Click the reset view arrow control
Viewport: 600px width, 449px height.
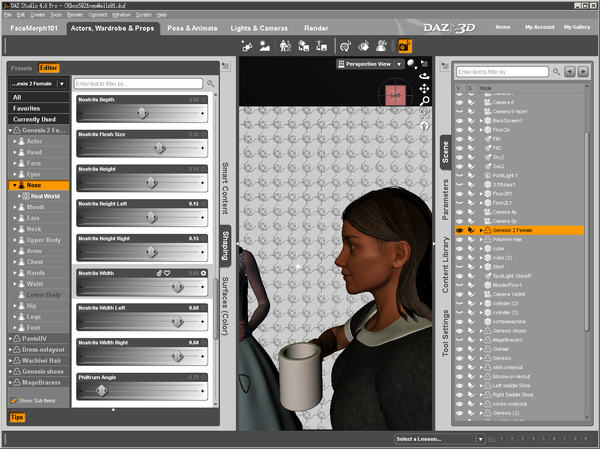coord(424,126)
